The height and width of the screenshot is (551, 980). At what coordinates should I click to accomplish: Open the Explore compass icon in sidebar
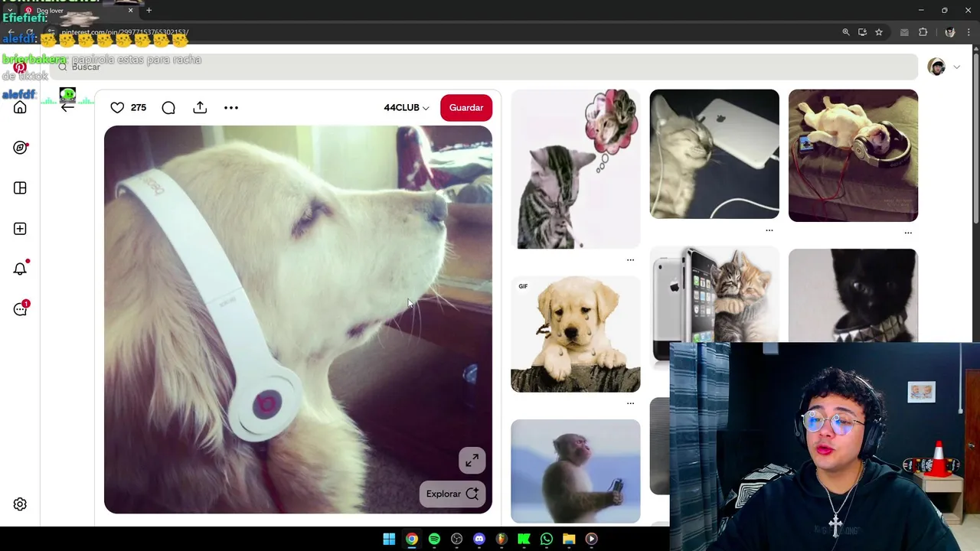20,148
